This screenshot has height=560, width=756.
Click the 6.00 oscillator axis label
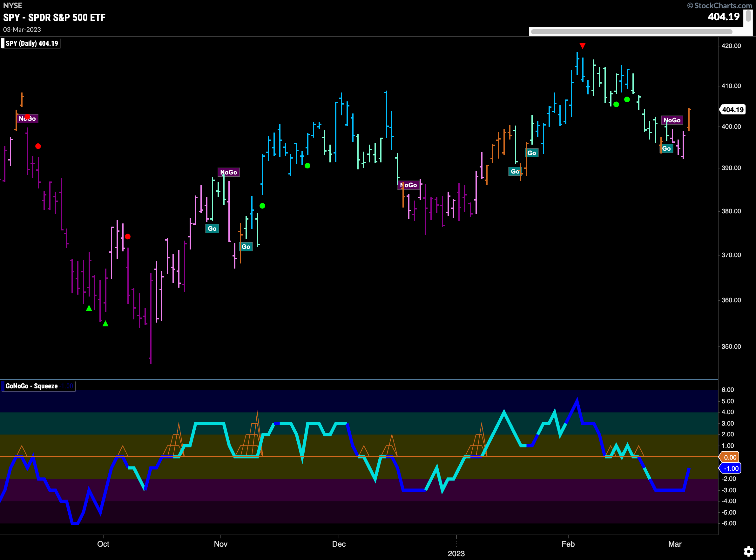pos(727,390)
